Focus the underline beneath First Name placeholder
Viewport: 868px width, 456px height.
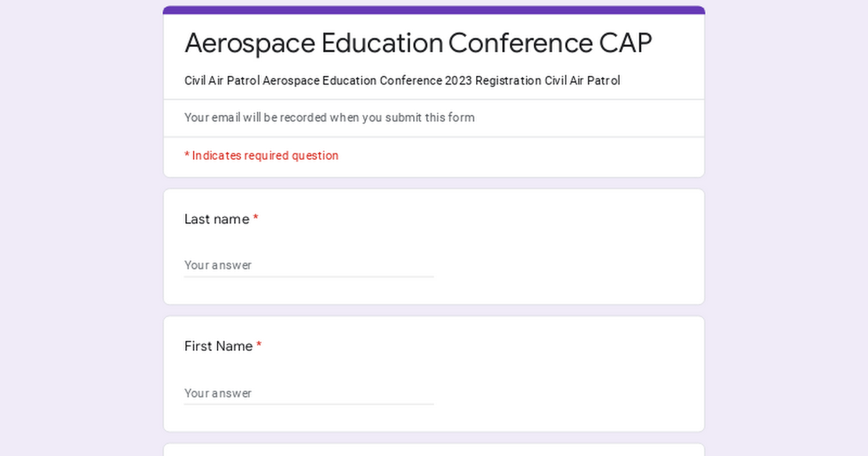click(x=309, y=404)
